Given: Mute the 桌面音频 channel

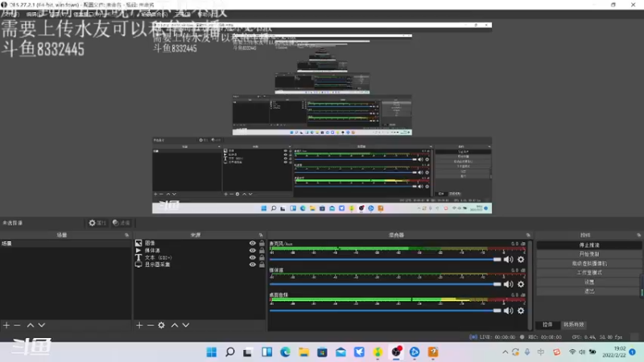Looking at the screenshot, I should tap(509, 311).
